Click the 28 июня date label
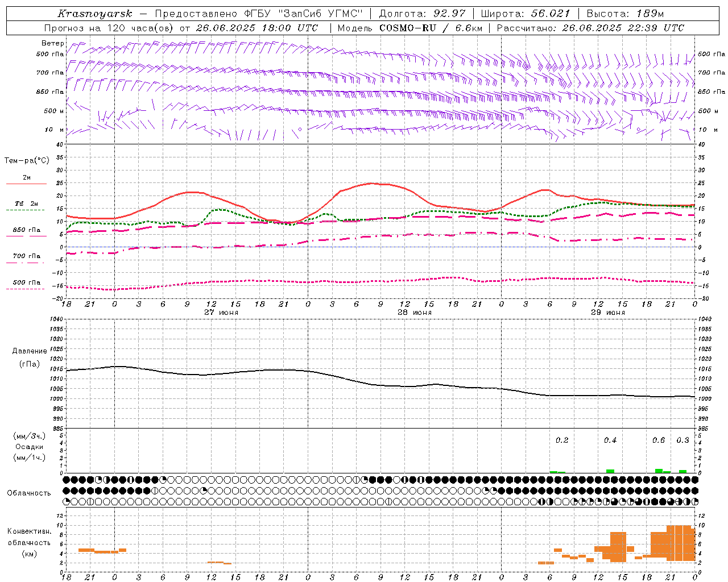728x582 pixels. click(415, 313)
